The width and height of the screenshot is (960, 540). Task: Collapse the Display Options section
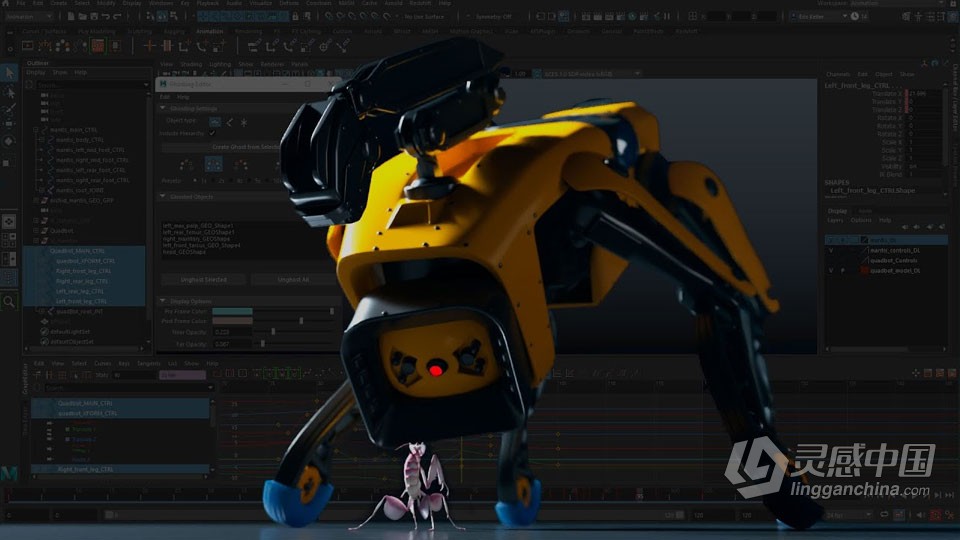coord(163,301)
